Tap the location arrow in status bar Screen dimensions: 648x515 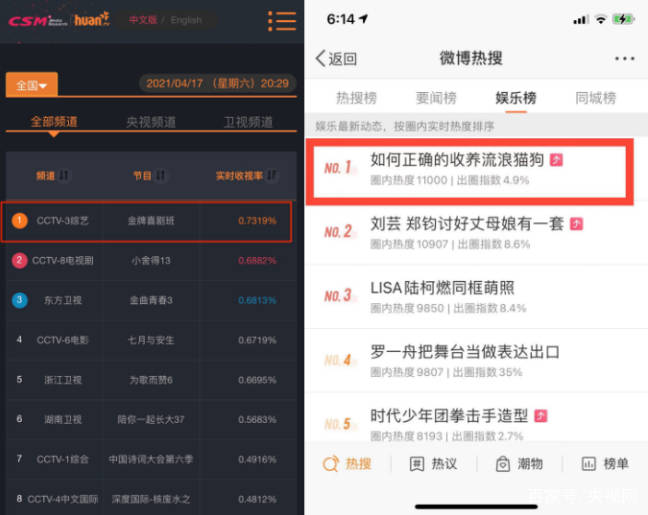364,19
